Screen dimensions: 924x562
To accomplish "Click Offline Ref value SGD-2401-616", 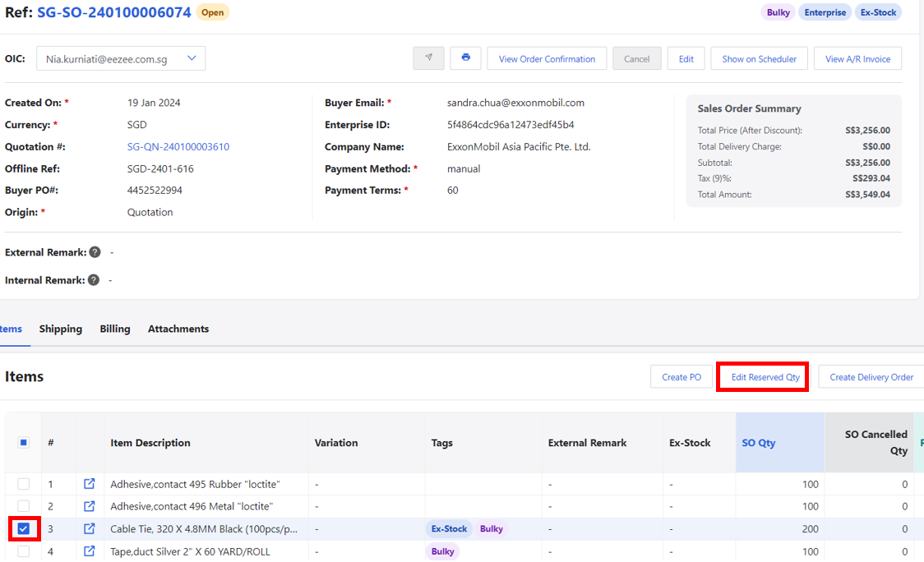I will (160, 168).
